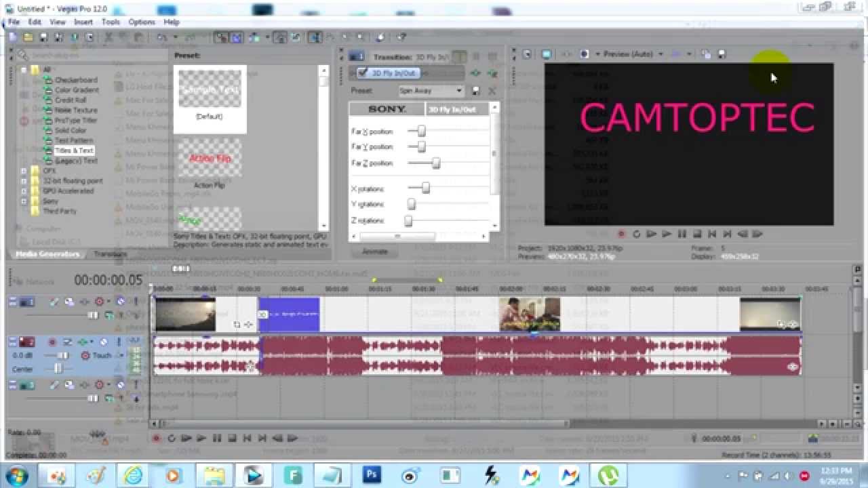Save the transition preset
The width and height of the screenshot is (868, 488).
(476, 90)
